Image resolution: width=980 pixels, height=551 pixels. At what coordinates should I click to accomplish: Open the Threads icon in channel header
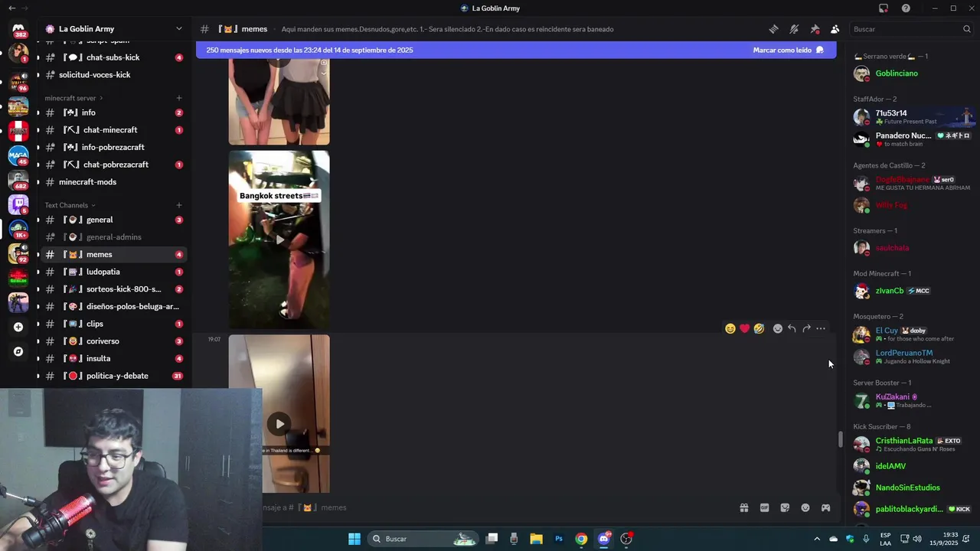pos(774,29)
